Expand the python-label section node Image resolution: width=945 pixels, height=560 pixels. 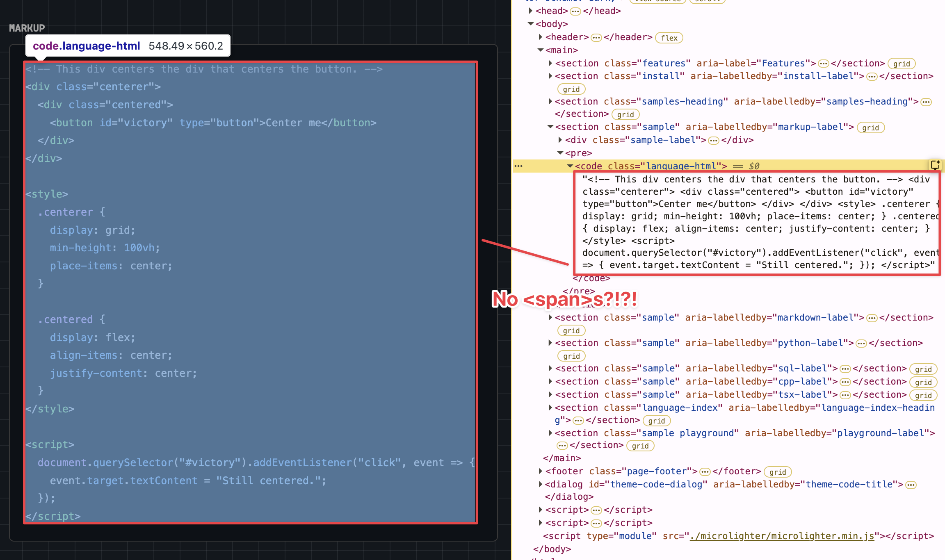coord(550,343)
